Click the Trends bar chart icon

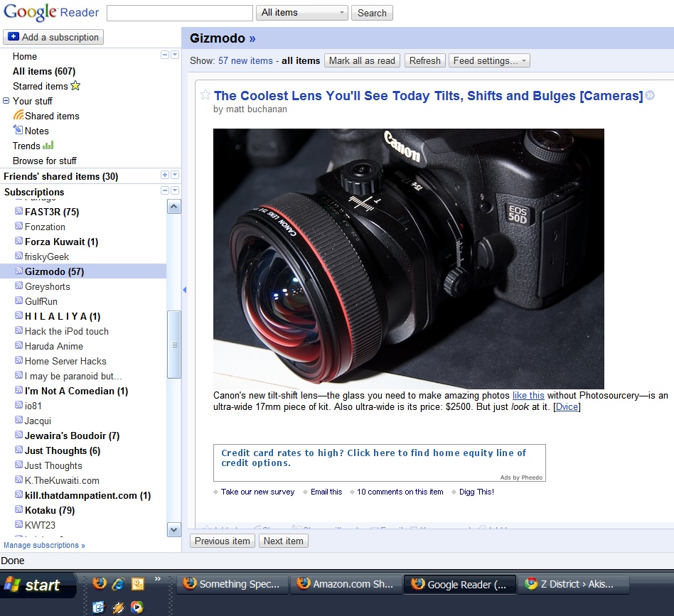pyautogui.click(x=48, y=145)
